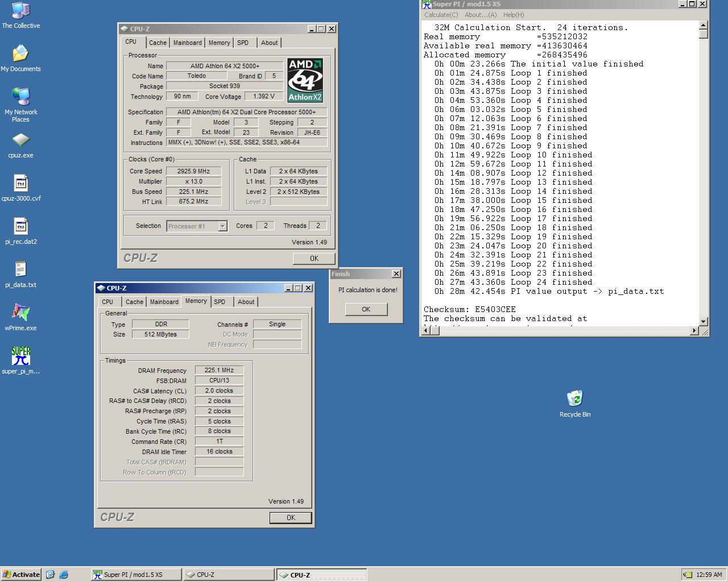Select super_pi_mod desktop icon
The height and width of the screenshot is (582, 728).
click(21, 361)
